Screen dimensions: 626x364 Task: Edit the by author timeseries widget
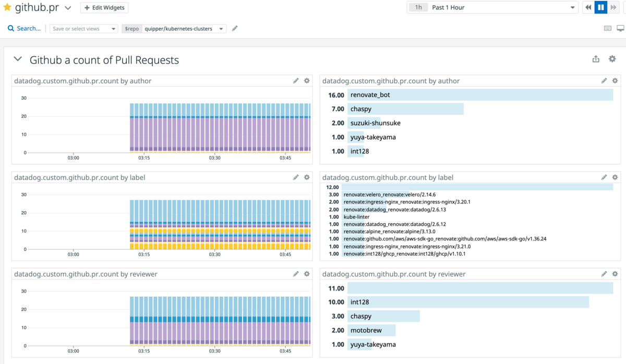296,81
